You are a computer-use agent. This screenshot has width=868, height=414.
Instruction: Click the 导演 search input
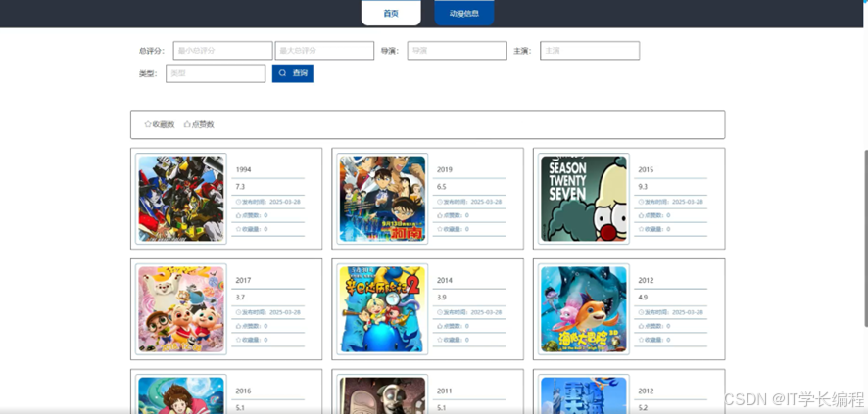[457, 50]
